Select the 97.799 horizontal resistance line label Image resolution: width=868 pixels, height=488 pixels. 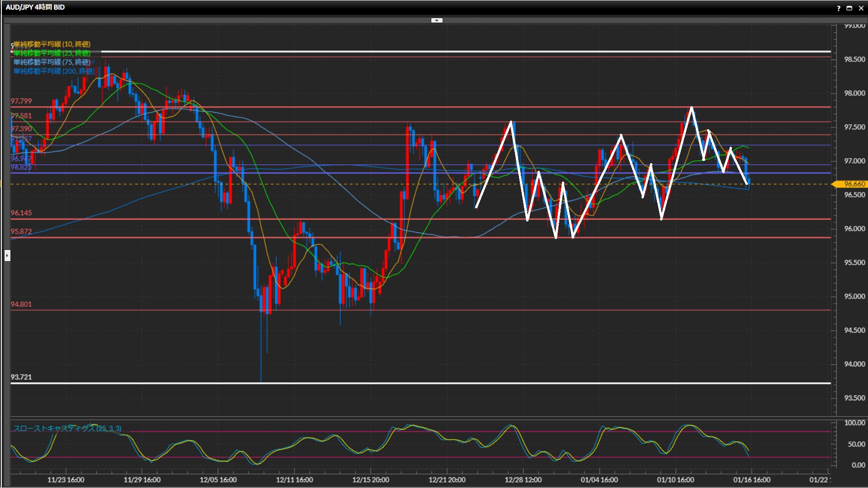tap(21, 101)
